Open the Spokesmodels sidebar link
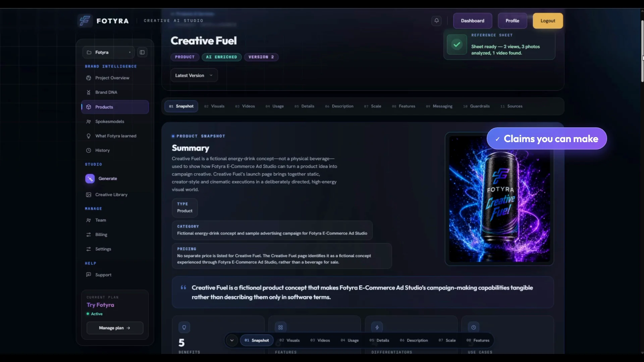 (115, 121)
